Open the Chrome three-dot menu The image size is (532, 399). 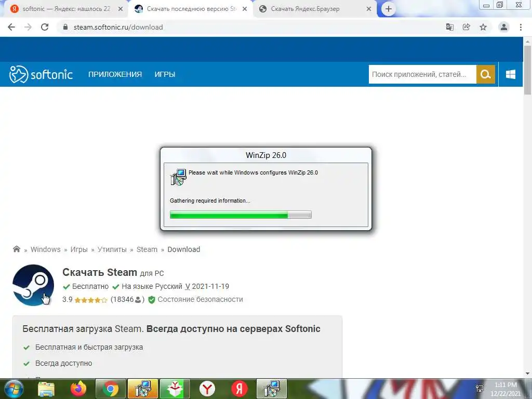coord(521,27)
